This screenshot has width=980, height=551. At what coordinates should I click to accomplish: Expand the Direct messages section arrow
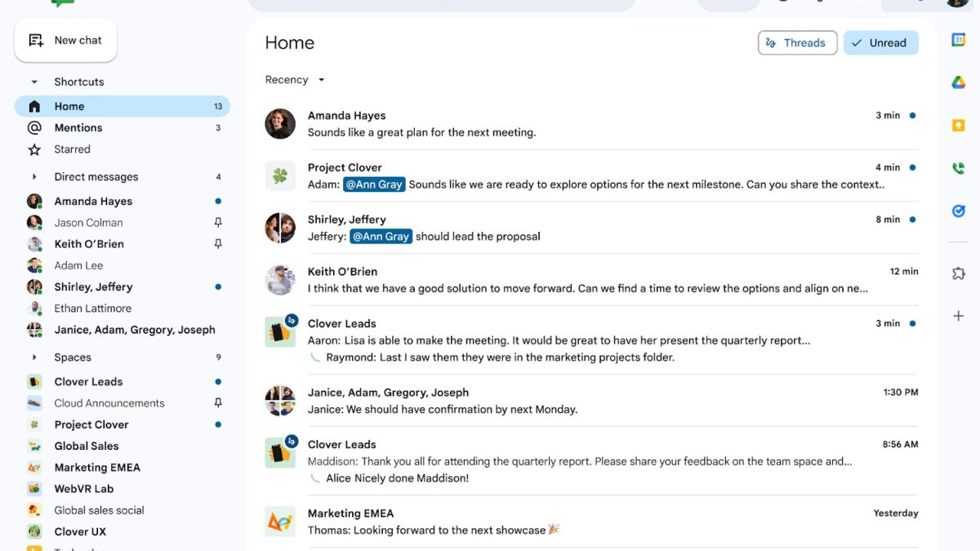tap(34, 176)
